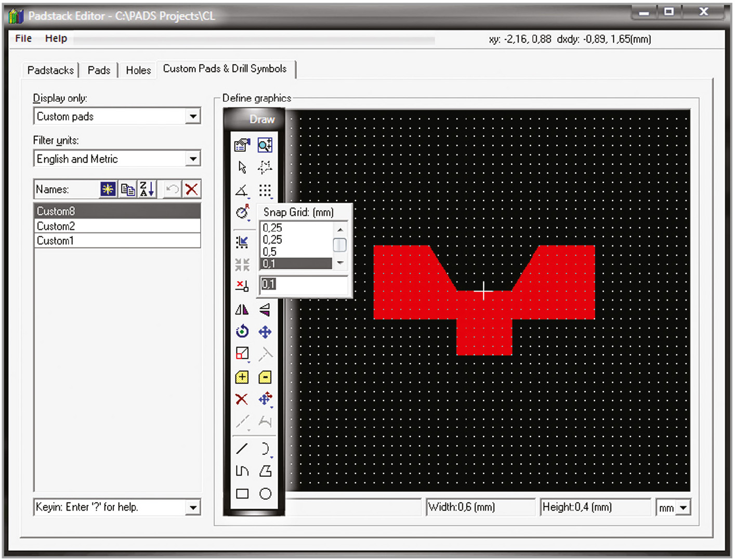735x560 pixels.
Task: Click the Copy pad icon next to Names
Action: pos(128,189)
